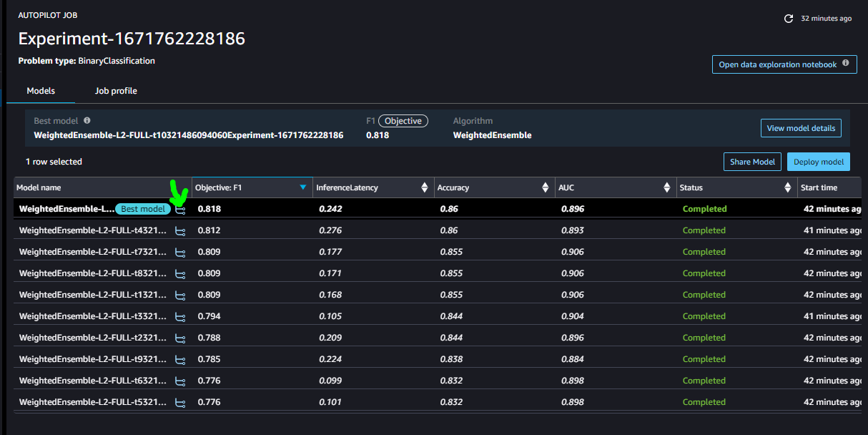
Task: Click the trial icon beside WeightedEnsemble-L2-FULL-t8321
Action: point(179,273)
